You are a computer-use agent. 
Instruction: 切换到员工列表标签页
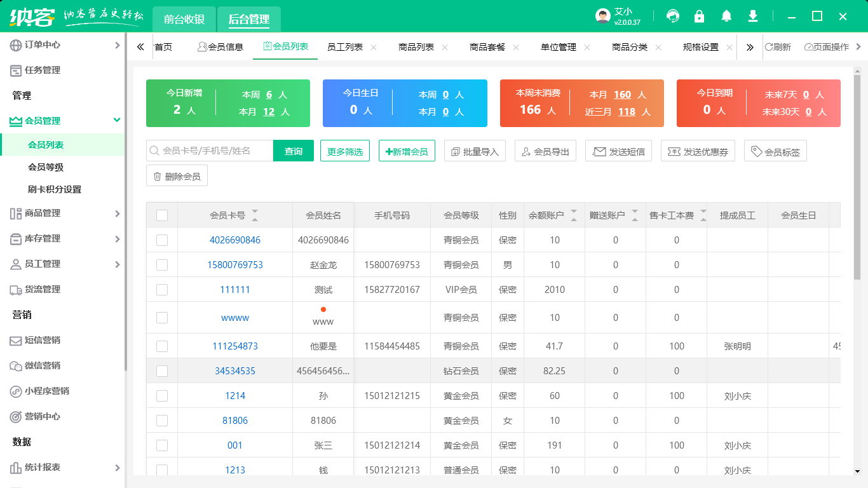pos(346,46)
